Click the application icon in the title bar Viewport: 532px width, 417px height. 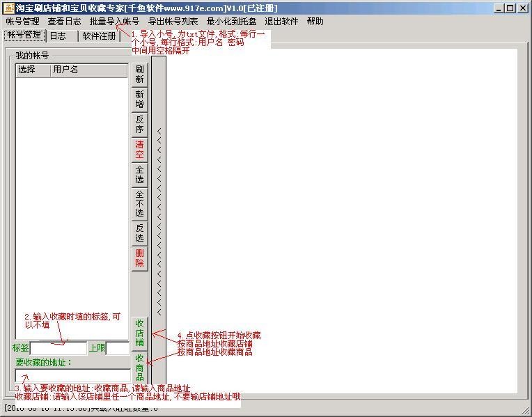click(x=8, y=8)
